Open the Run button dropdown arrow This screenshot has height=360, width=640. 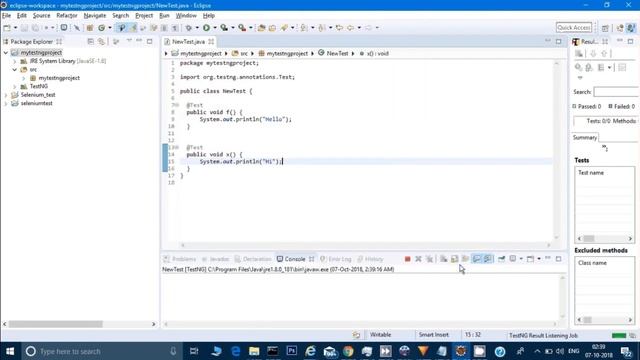(215, 28)
